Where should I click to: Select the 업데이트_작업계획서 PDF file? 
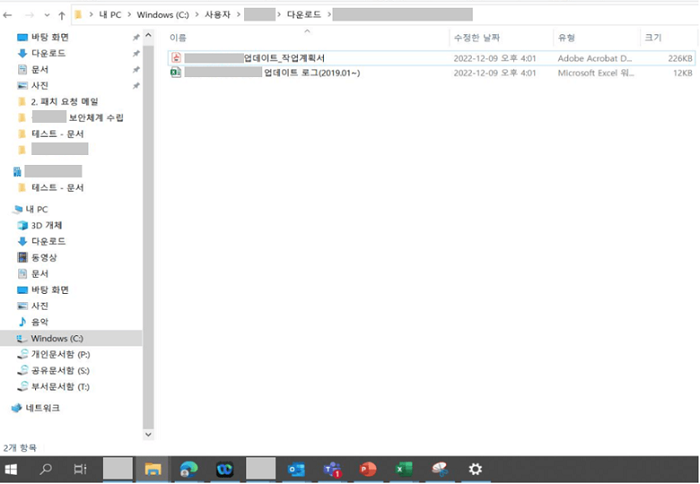point(431,58)
